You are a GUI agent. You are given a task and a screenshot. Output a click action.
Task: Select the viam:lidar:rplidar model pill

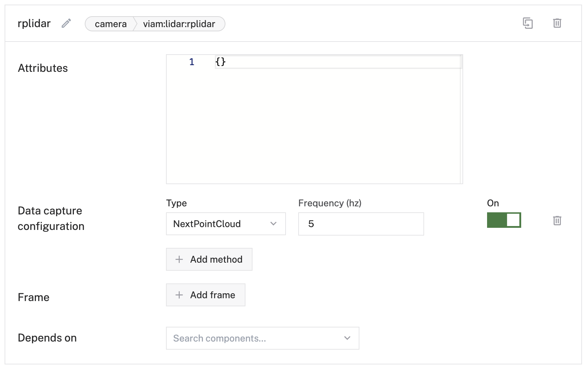(179, 24)
